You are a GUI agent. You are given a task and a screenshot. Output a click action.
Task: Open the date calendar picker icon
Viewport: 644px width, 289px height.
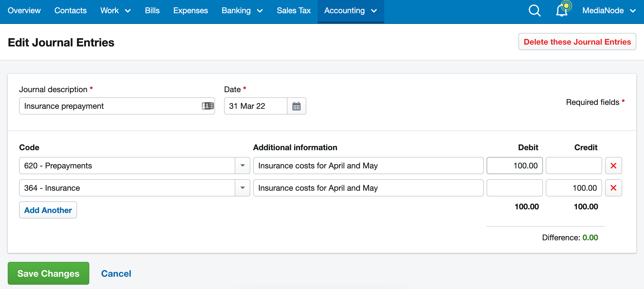(x=296, y=106)
